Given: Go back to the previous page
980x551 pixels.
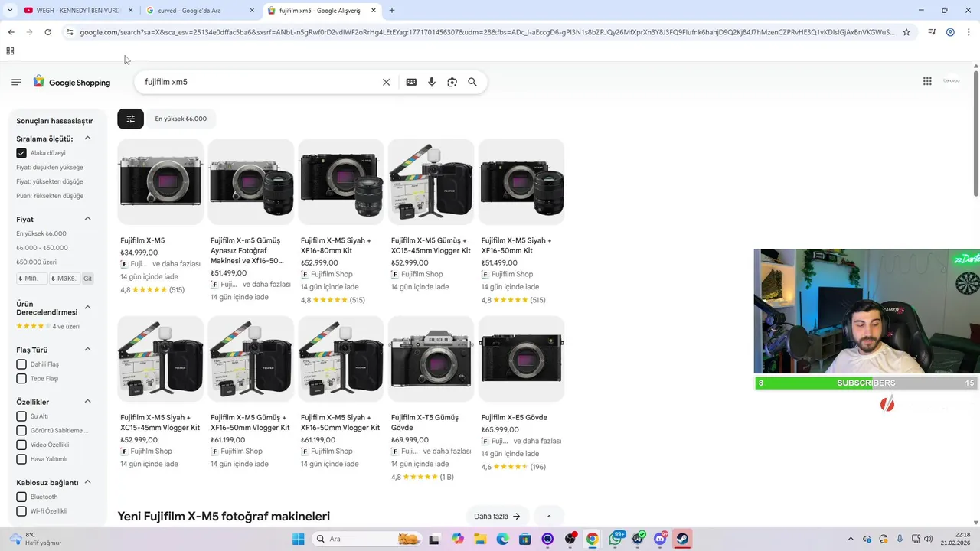Looking at the screenshot, I should pos(11,32).
